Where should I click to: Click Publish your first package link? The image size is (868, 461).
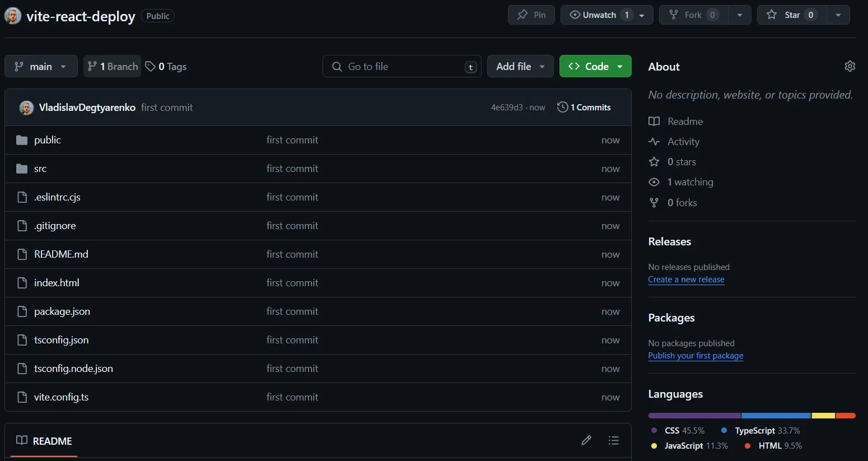tap(696, 356)
